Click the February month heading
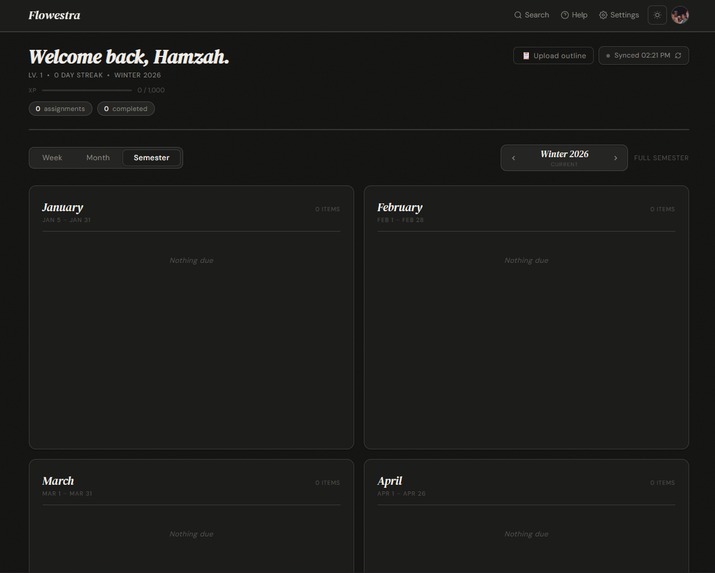This screenshot has height=573, width=715. click(x=400, y=207)
